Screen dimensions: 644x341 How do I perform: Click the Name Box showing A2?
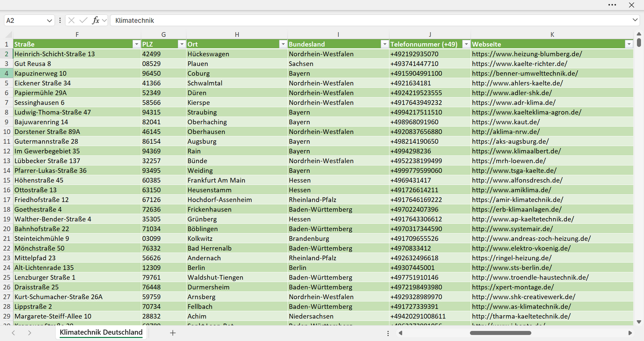25,20
